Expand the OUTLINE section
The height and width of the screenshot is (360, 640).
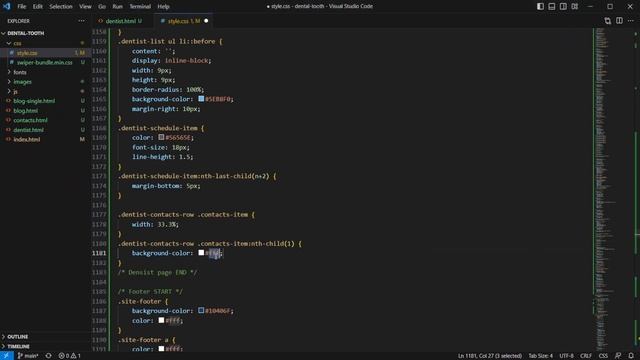(18, 337)
